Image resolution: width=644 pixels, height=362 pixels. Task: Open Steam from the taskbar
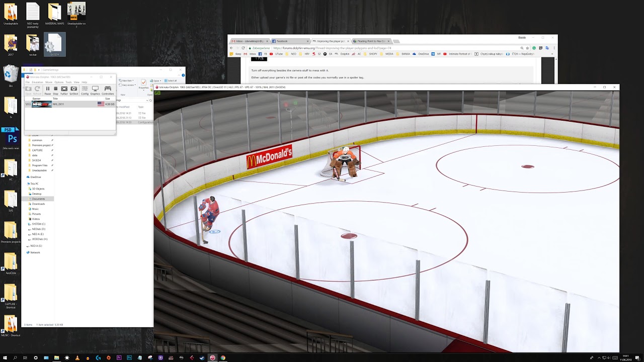[202, 357]
